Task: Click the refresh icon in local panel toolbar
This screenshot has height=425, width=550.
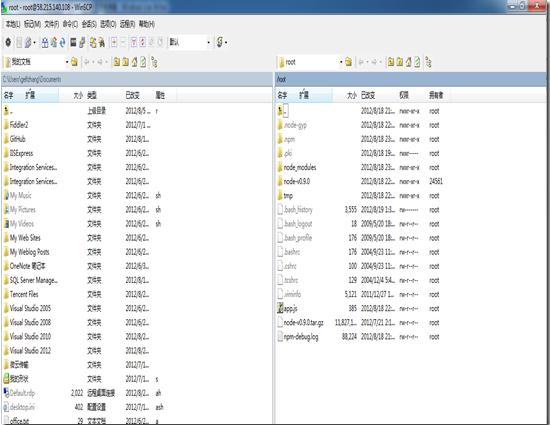Action: [x=143, y=62]
